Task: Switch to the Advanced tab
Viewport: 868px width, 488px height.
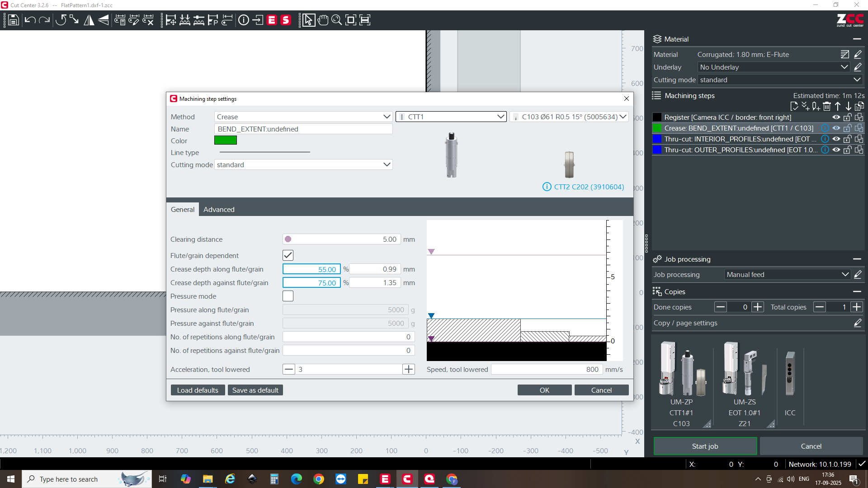Action: pos(219,210)
